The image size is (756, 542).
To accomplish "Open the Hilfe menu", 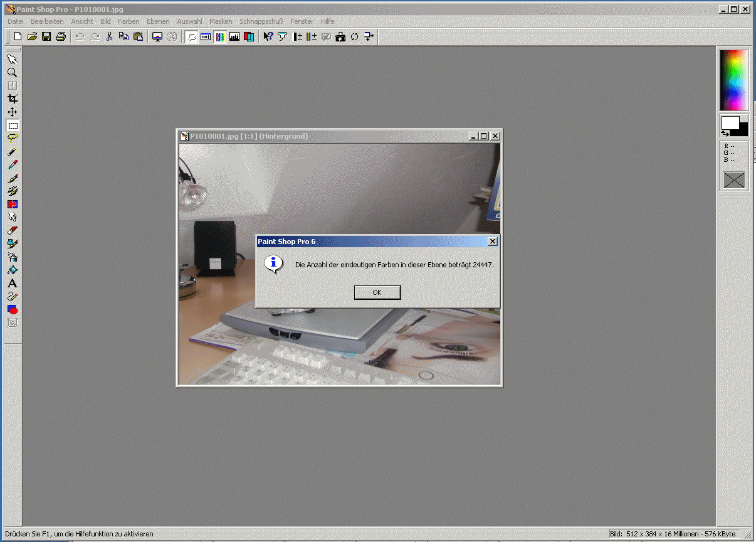I will [328, 21].
